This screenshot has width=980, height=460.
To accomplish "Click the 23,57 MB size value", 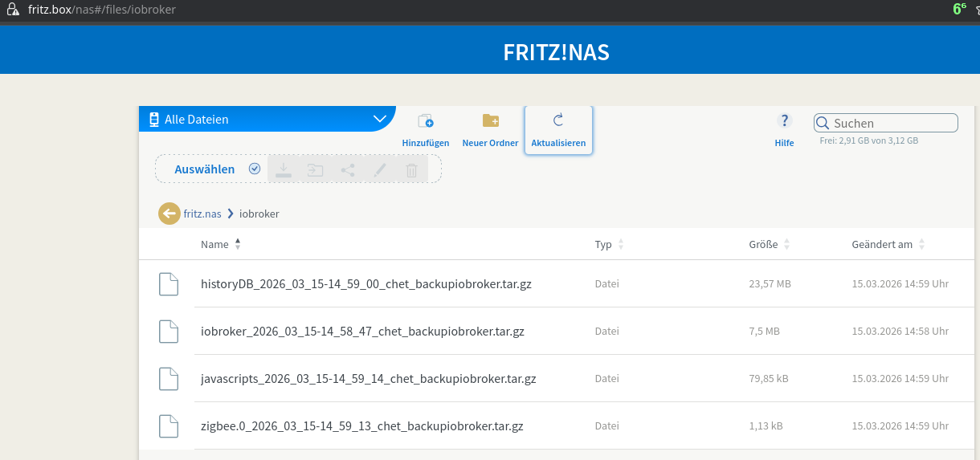I will (x=770, y=284).
